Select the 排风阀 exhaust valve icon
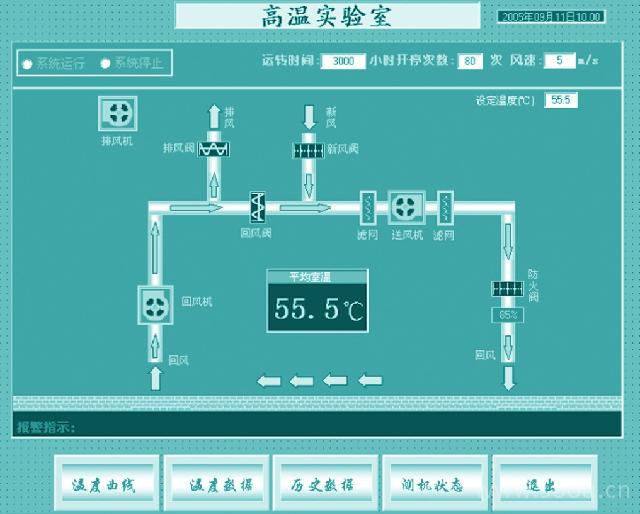Screen dimensions: 640x514 pyautogui.click(x=215, y=149)
